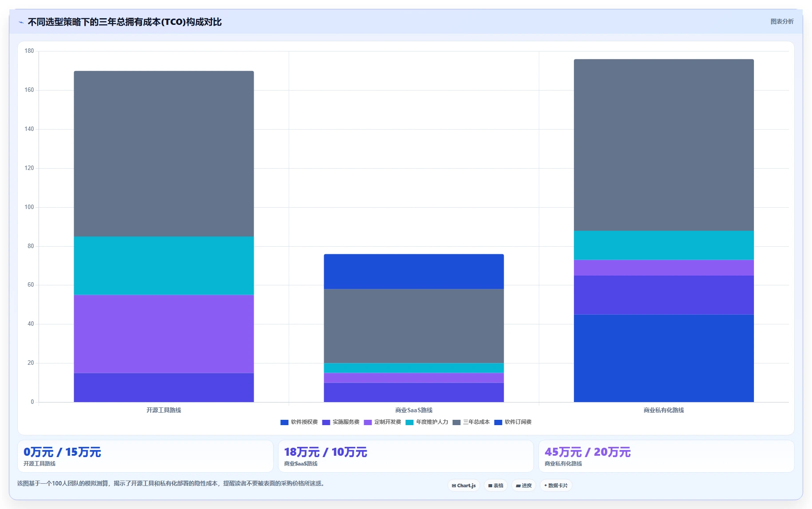Click the purple 定制开发费 segment of 开源工具路线 bar

[x=164, y=334]
